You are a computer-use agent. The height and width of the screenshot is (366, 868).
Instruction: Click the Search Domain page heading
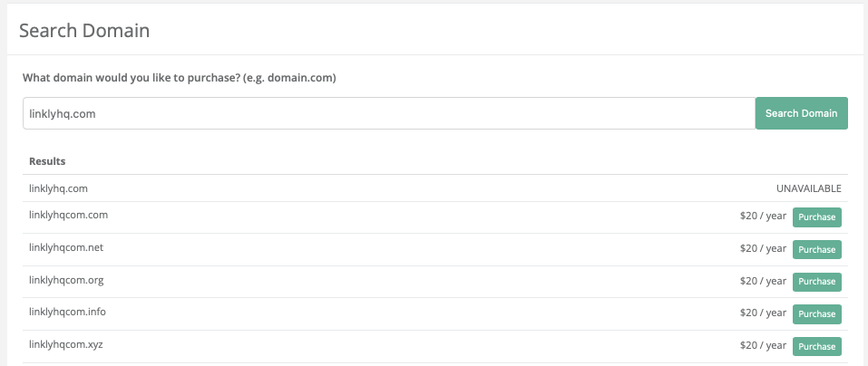click(x=84, y=31)
